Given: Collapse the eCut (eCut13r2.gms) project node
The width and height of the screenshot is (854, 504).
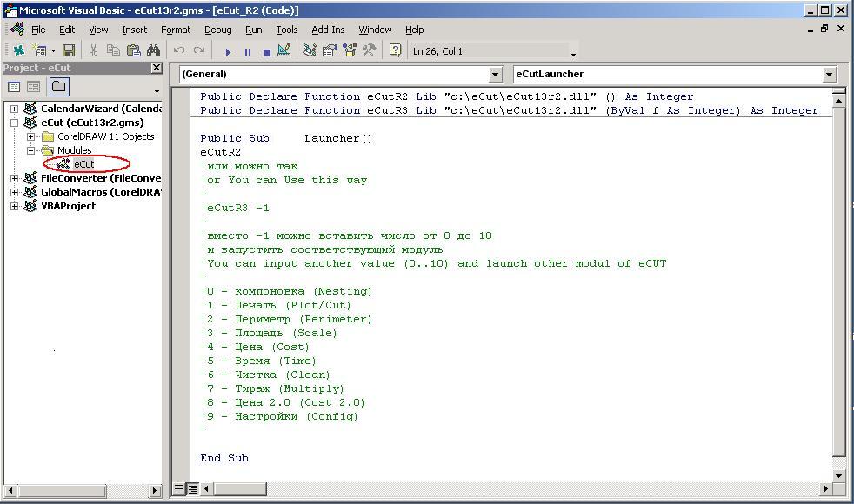Looking at the screenshot, I should click(14, 123).
